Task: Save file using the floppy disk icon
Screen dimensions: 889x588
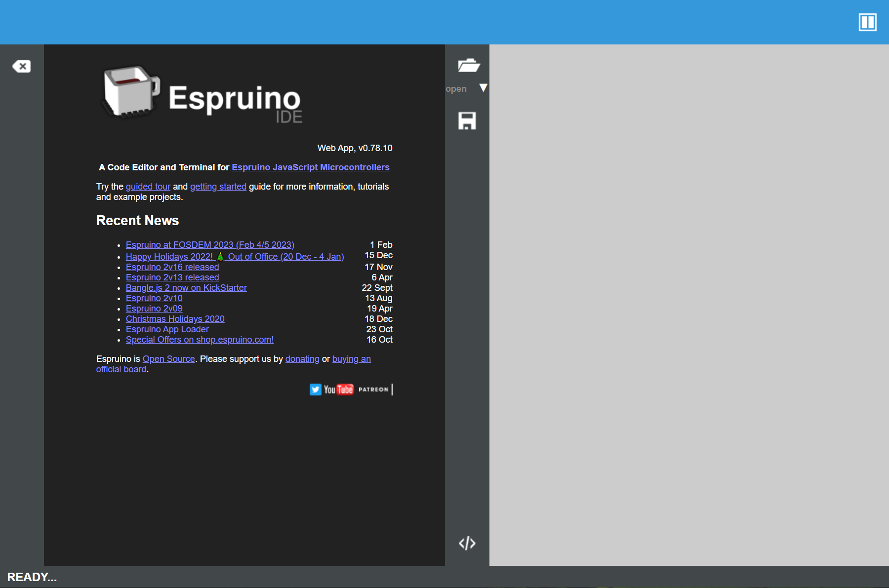Action: coord(467,120)
